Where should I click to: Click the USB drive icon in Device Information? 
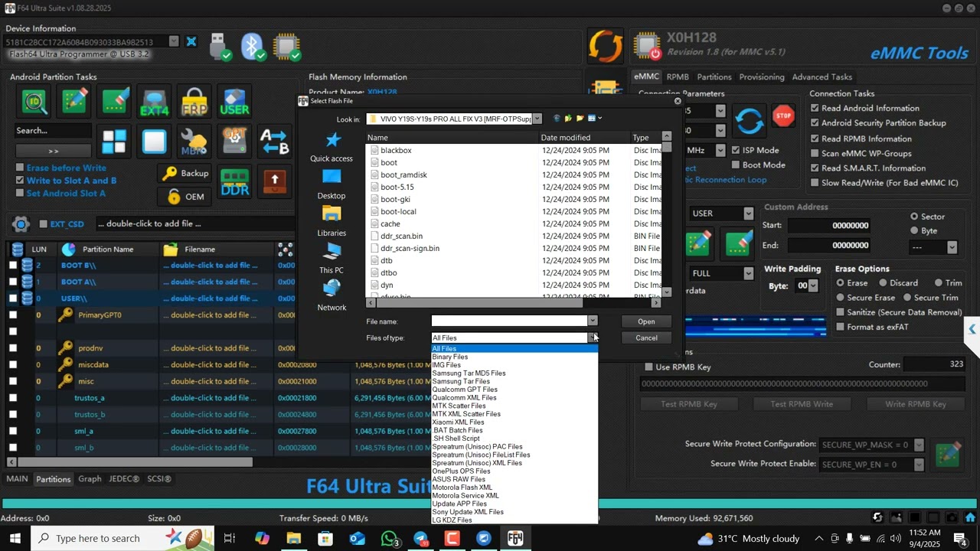click(x=220, y=46)
